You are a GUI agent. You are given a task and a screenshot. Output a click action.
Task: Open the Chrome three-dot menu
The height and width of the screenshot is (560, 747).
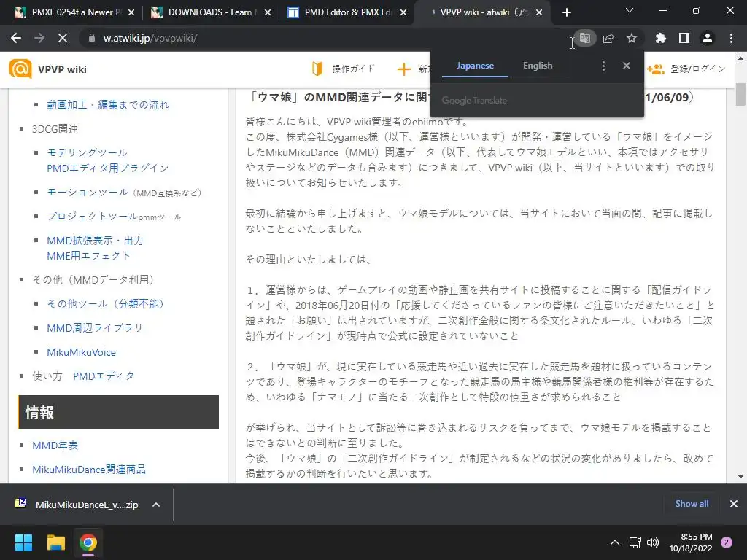coord(731,38)
